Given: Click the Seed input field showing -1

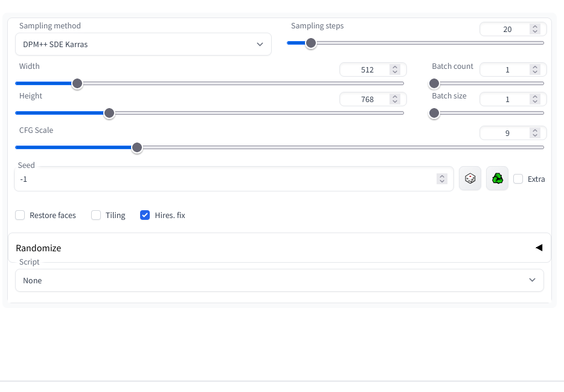Looking at the screenshot, I should pos(234,179).
